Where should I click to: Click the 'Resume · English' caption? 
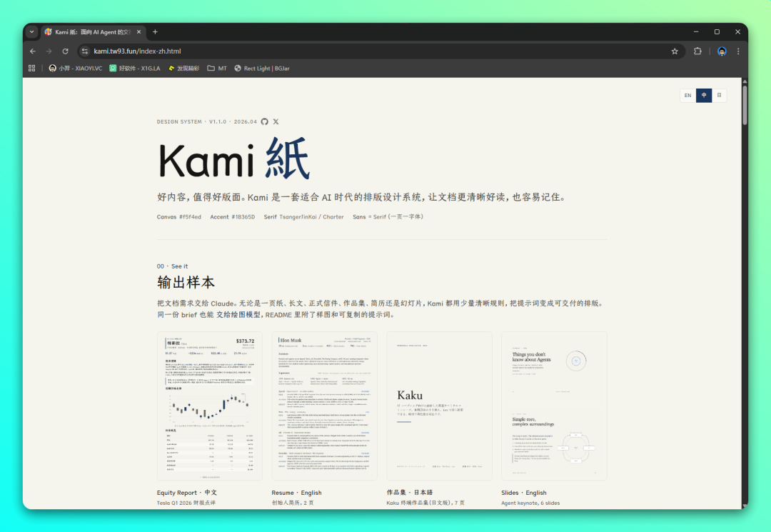point(296,493)
